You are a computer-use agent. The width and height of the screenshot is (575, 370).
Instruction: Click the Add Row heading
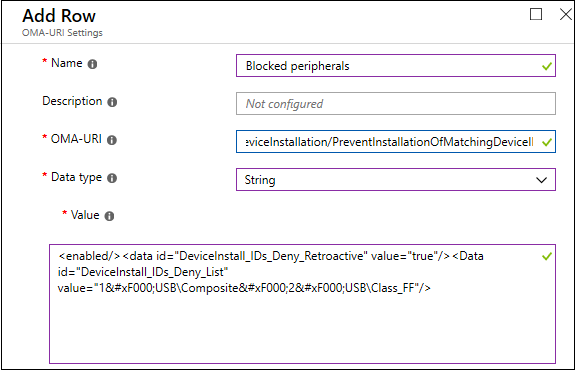click(x=59, y=16)
